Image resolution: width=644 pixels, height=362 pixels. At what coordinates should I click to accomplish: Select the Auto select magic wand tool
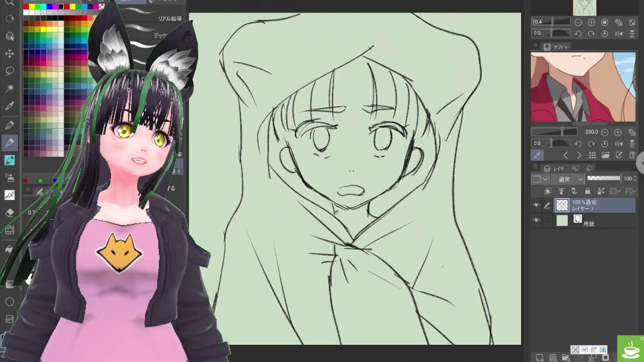point(9,88)
